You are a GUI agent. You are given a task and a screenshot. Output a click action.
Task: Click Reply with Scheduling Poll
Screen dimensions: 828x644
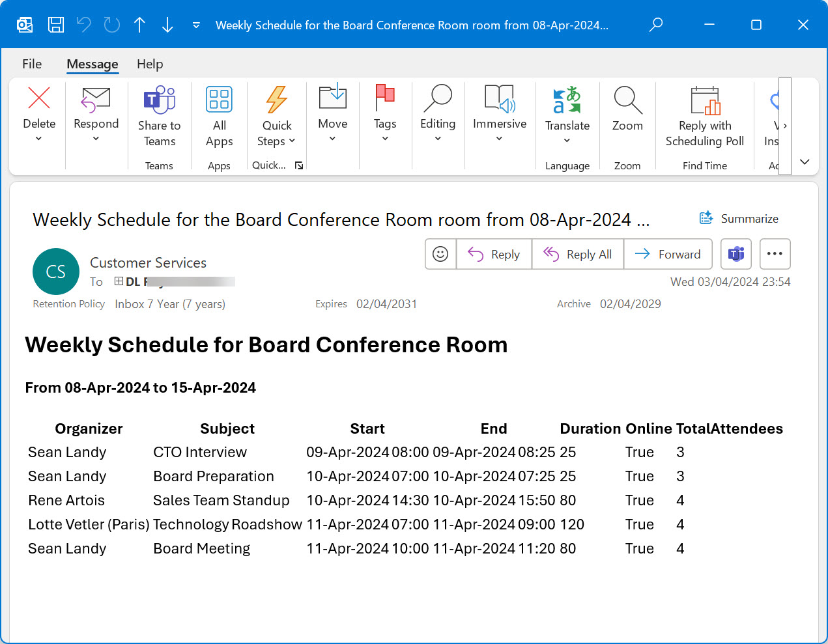pyautogui.click(x=704, y=117)
